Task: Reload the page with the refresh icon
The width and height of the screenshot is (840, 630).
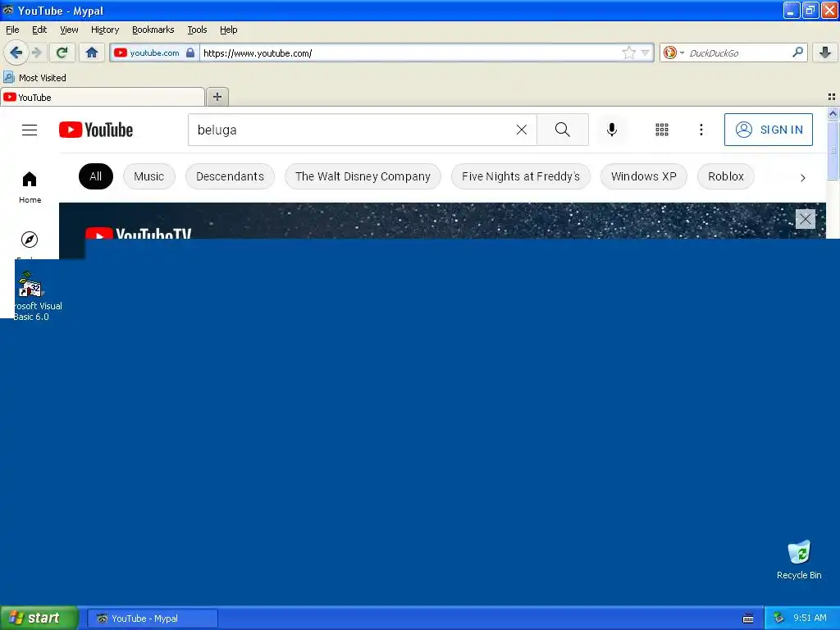Action: (x=62, y=52)
